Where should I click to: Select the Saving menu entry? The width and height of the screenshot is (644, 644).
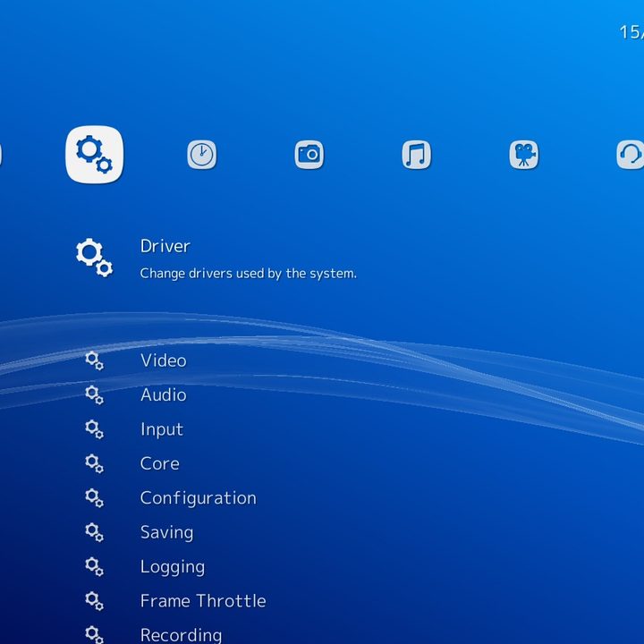click(166, 533)
